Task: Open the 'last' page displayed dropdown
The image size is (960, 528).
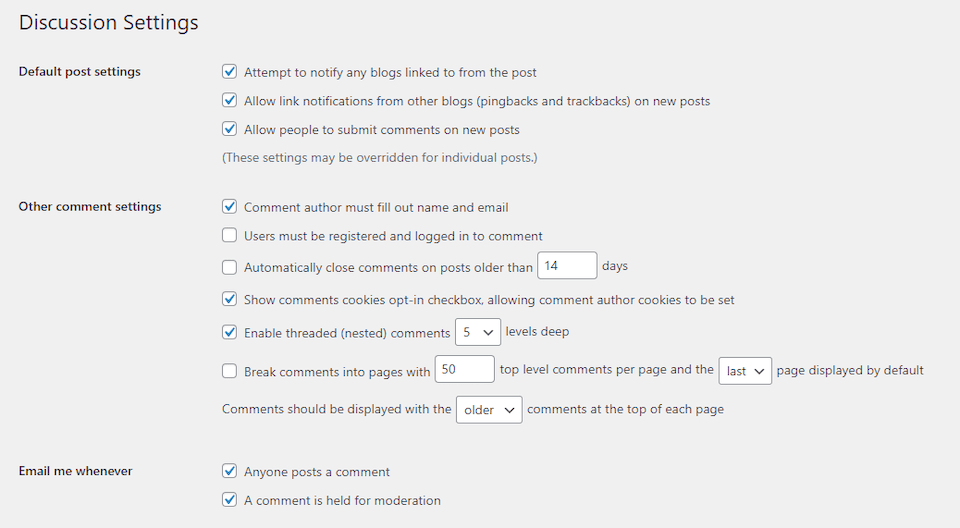Action: pos(745,371)
